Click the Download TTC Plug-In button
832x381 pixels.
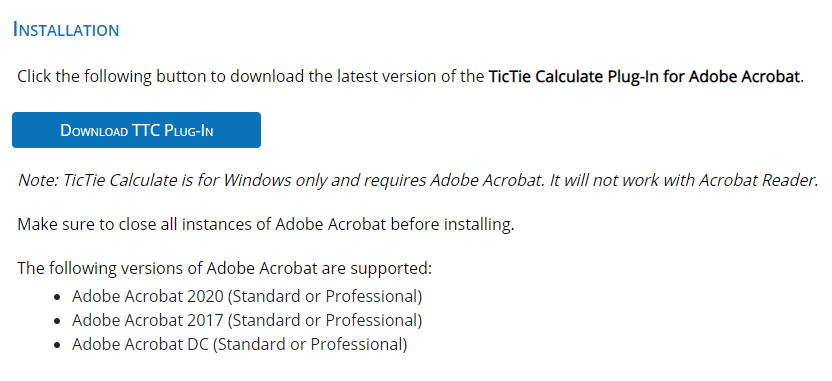click(136, 130)
